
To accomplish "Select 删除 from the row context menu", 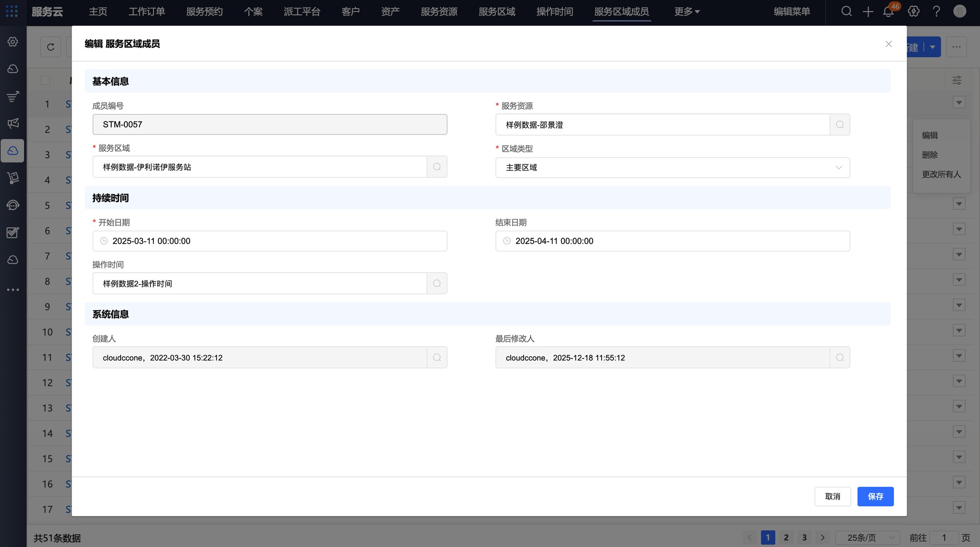I will [930, 155].
